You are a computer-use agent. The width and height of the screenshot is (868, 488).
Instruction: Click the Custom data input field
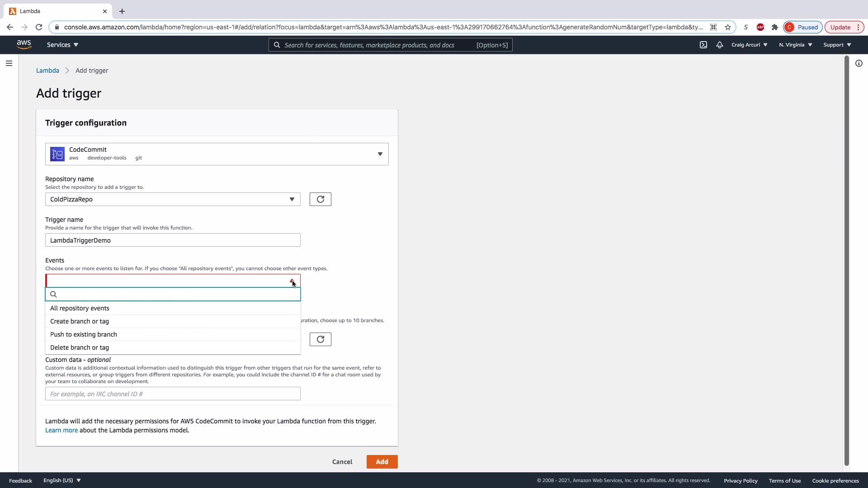click(x=172, y=394)
